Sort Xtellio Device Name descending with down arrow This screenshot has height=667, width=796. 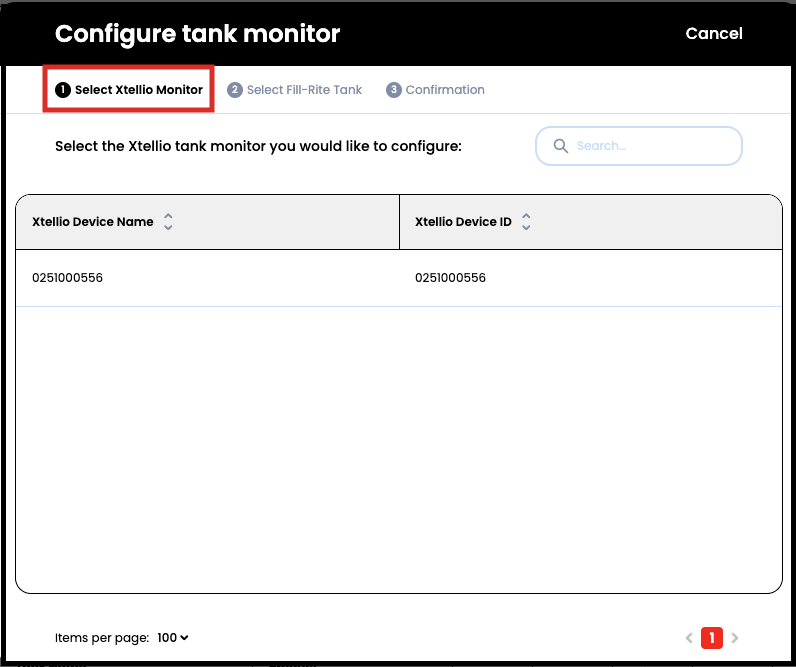click(168, 228)
